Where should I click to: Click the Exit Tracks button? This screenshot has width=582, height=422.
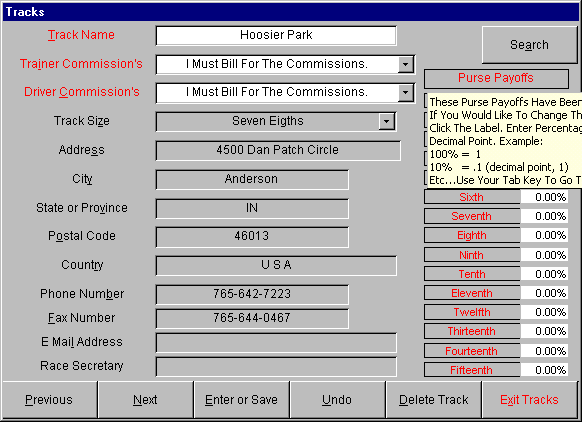click(529, 400)
